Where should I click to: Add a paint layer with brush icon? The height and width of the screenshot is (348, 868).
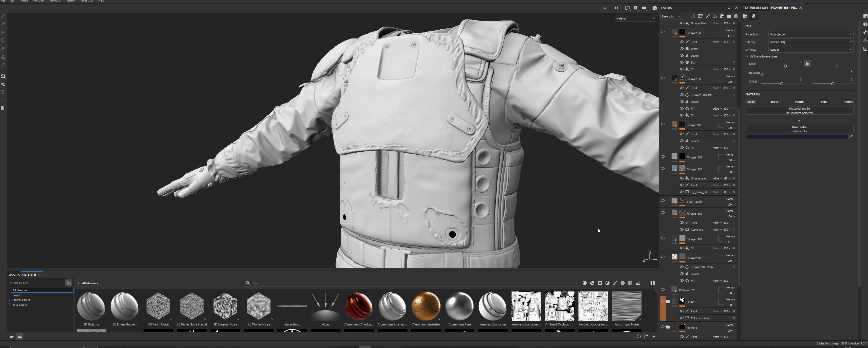[x=708, y=16]
